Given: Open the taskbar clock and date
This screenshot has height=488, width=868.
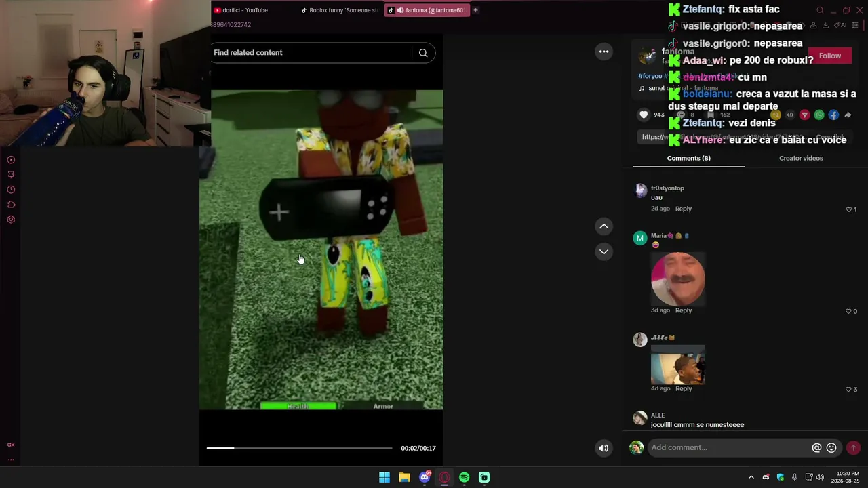Looking at the screenshot, I should tap(847, 477).
